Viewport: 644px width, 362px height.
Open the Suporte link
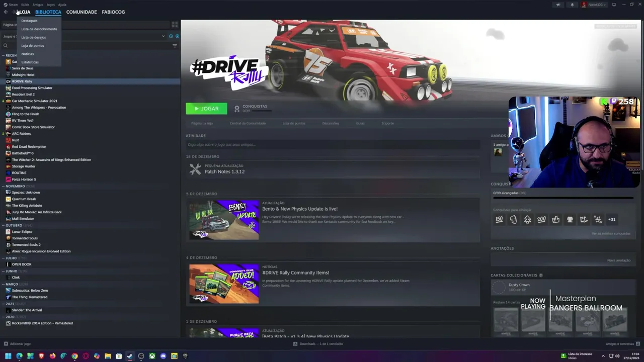pos(387,123)
